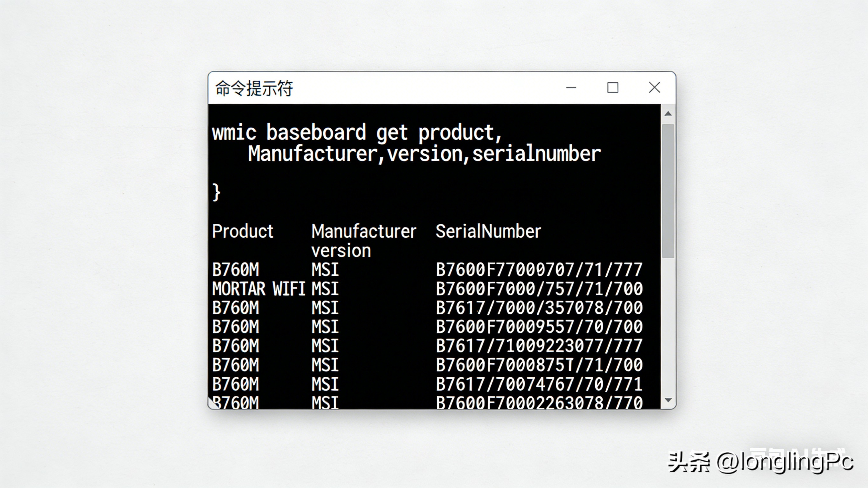Click serial number B7600F77000707/71/777
This screenshot has height=488, width=868.
click(x=539, y=270)
